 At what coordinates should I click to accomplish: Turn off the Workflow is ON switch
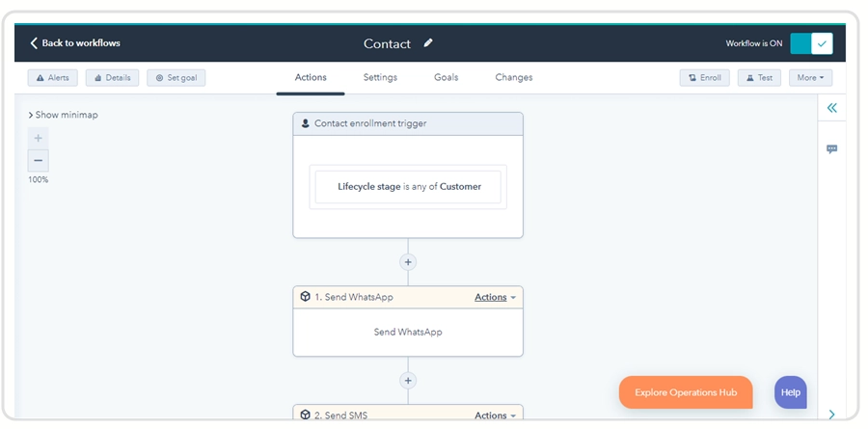811,43
